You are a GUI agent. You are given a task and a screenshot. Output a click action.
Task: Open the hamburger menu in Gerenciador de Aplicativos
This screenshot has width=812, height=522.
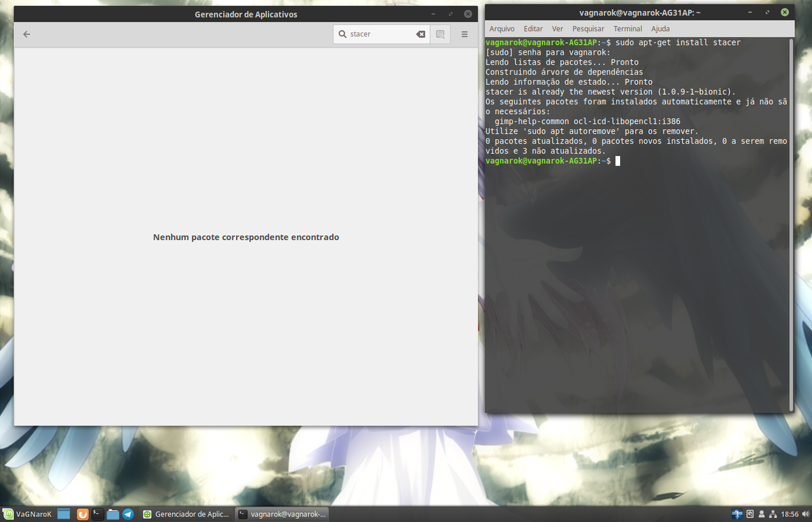click(465, 34)
